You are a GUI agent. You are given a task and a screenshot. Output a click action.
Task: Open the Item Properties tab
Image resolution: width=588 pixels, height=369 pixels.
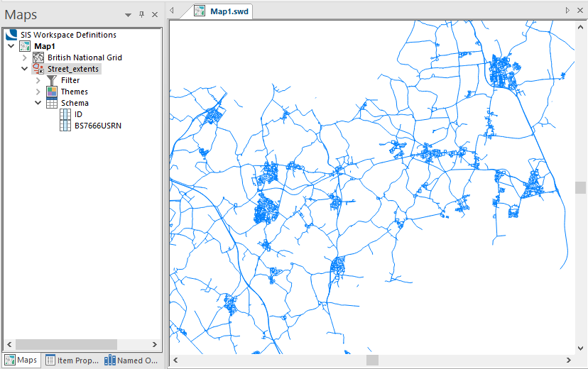point(72,360)
